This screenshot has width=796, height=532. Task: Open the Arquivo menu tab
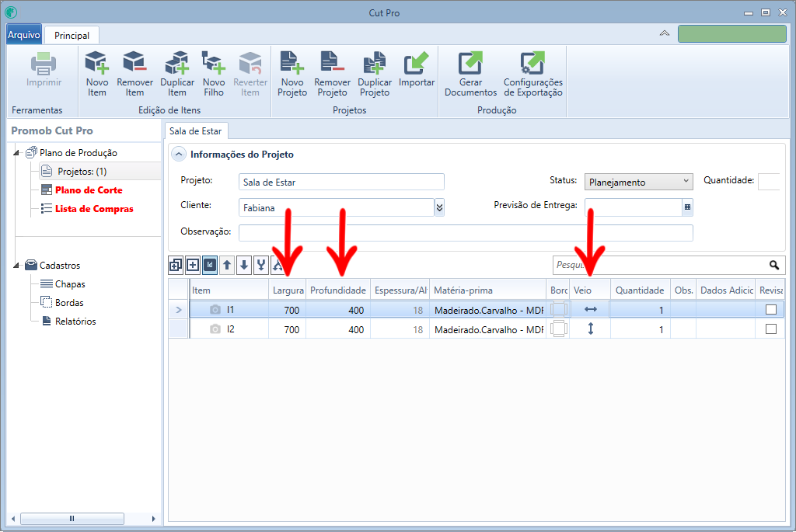tap(24, 34)
